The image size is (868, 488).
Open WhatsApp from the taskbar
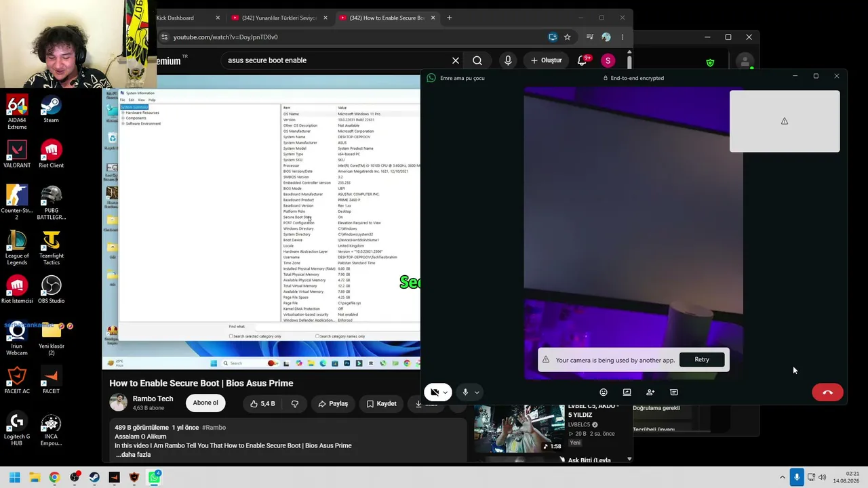(155, 477)
